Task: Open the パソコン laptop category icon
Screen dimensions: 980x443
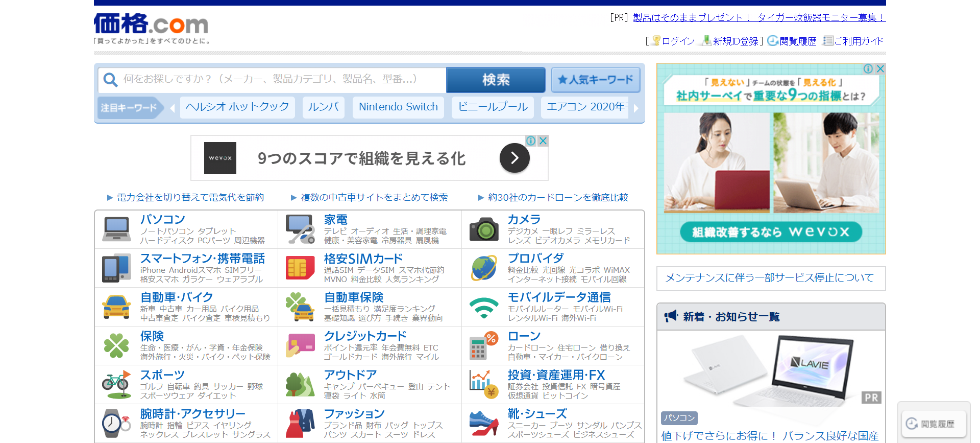Action: [x=116, y=229]
